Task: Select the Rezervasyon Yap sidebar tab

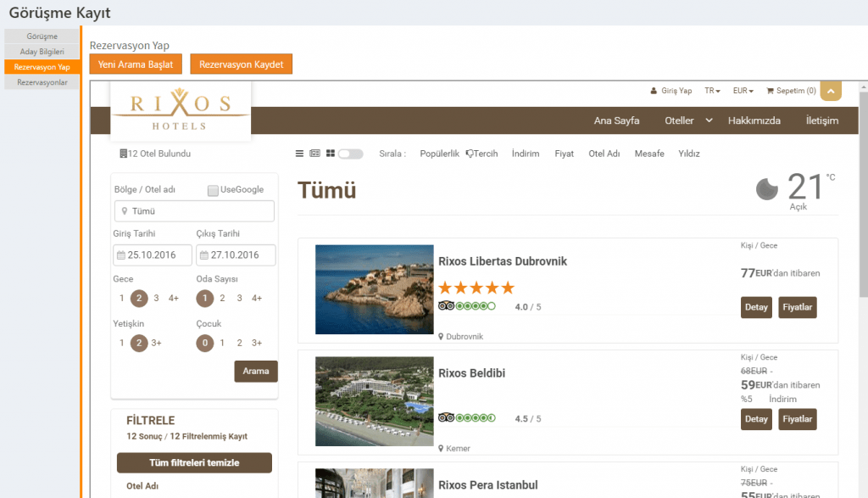Action: click(x=42, y=67)
